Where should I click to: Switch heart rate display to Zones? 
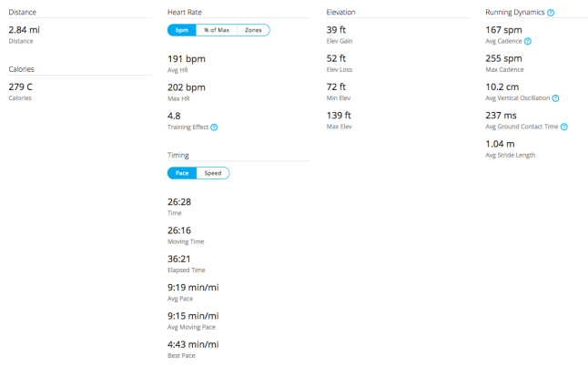[253, 30]
